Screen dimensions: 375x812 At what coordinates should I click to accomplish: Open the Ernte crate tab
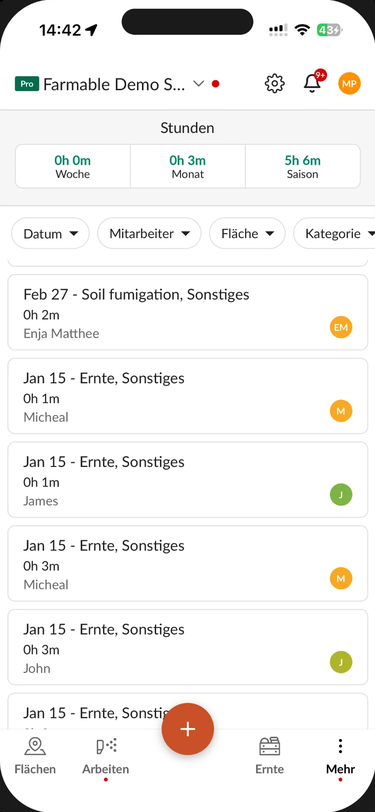tap(269, 756)
